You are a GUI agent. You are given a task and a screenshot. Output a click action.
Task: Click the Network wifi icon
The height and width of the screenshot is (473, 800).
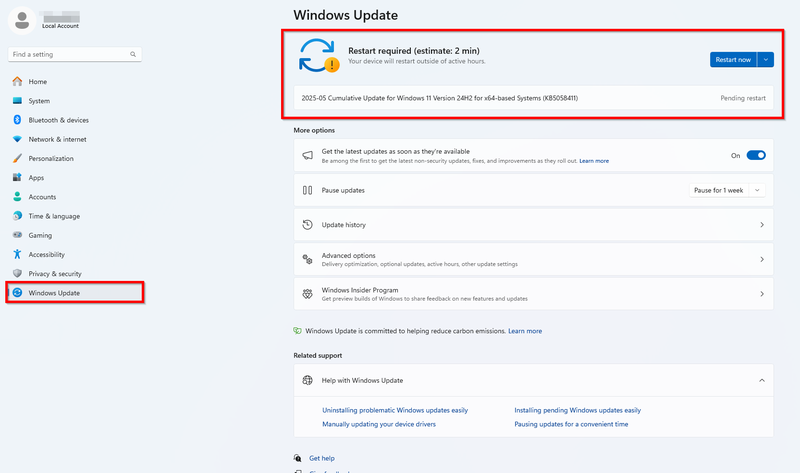(x=17, y=139)
